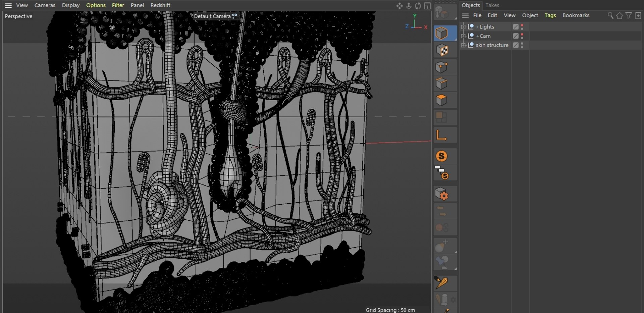644x313 pixels.
Task: Open viewport Cameras menu
Action: [45, 5]
